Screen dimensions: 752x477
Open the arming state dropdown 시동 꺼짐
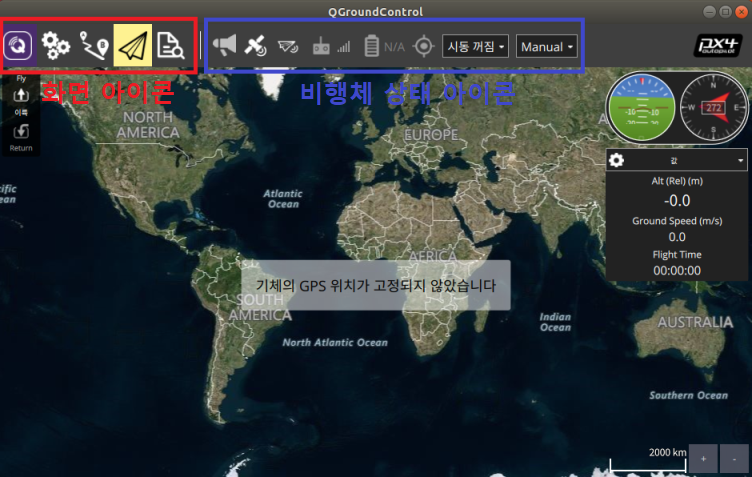click(x=475, y=47)
